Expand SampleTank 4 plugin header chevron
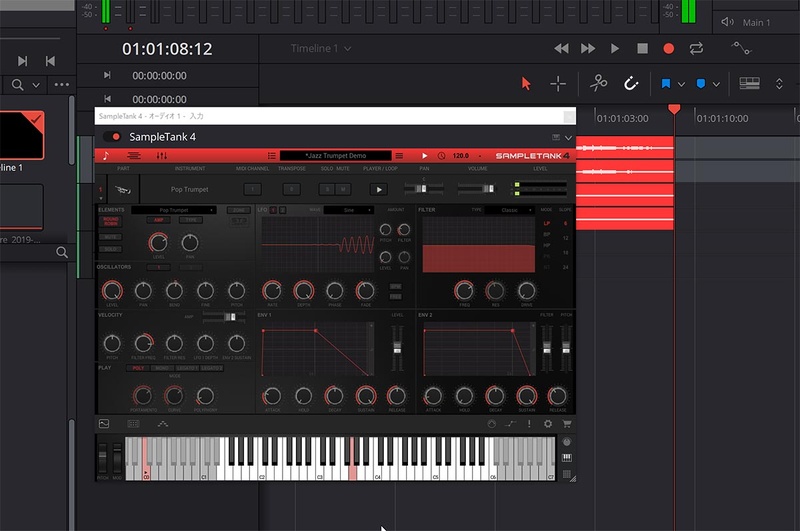Viewport: 800px width, 531px height. 568,138
